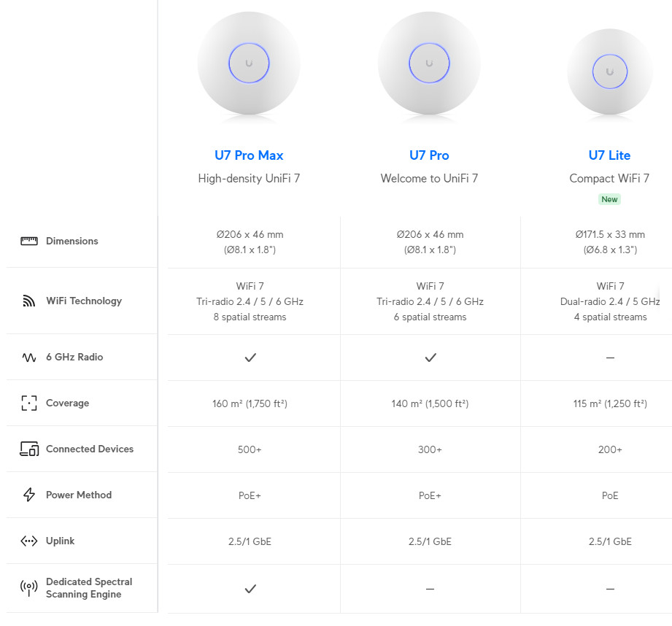Click the New badge under U7 Lite
Viewport: 672px width, 626px height.
coord(609,199)
